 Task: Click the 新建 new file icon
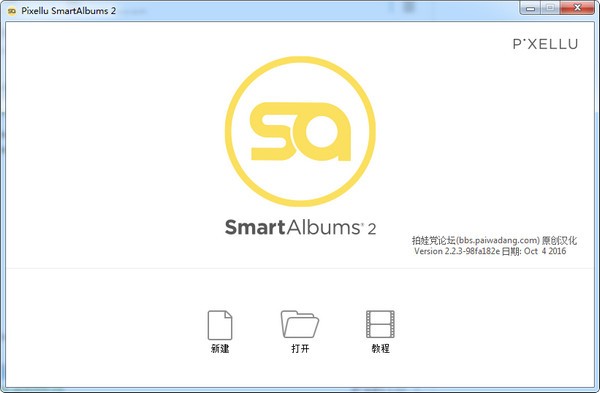(220, 325)
